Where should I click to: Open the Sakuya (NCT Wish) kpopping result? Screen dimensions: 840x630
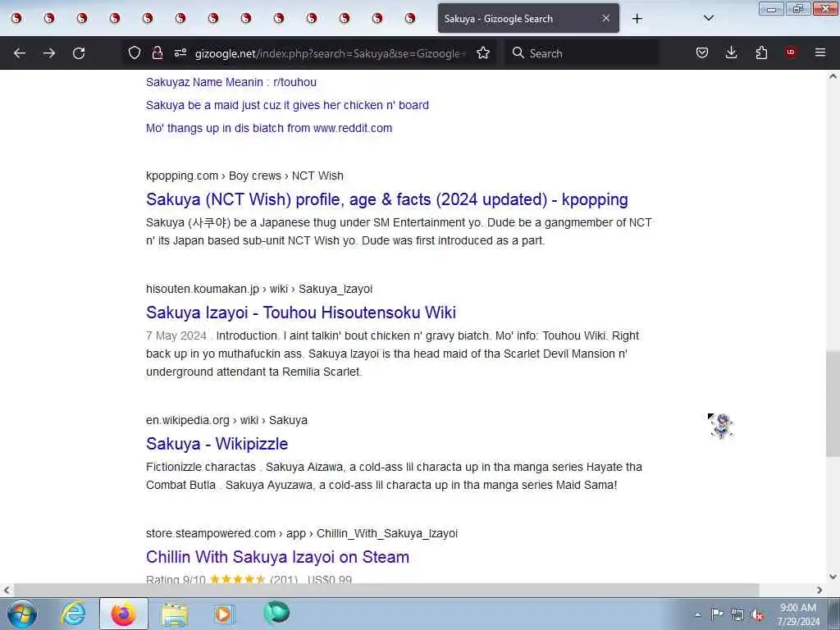pyautogui.click(x=387, y=199)
